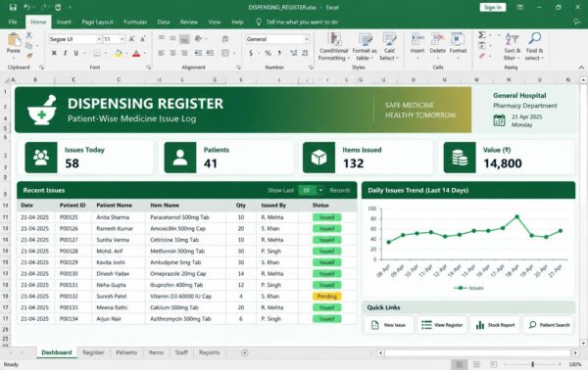Open Conditional Formatting menu

333,47
